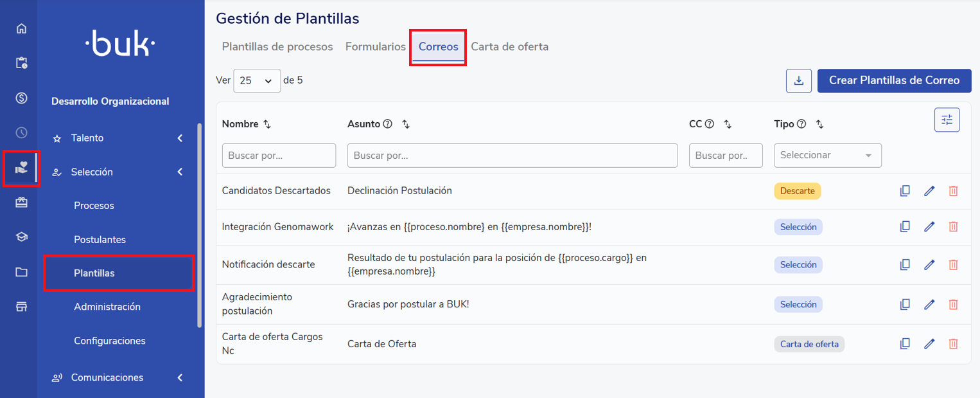Switch to the Carta de oferta tab
Screen dimensions: 980x398
click(509, 47)
